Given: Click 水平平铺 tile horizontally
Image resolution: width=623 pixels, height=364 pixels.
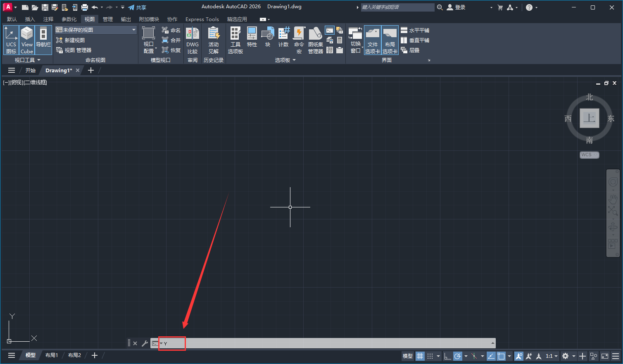Looking at the screenshot, I should coord(415,30).
